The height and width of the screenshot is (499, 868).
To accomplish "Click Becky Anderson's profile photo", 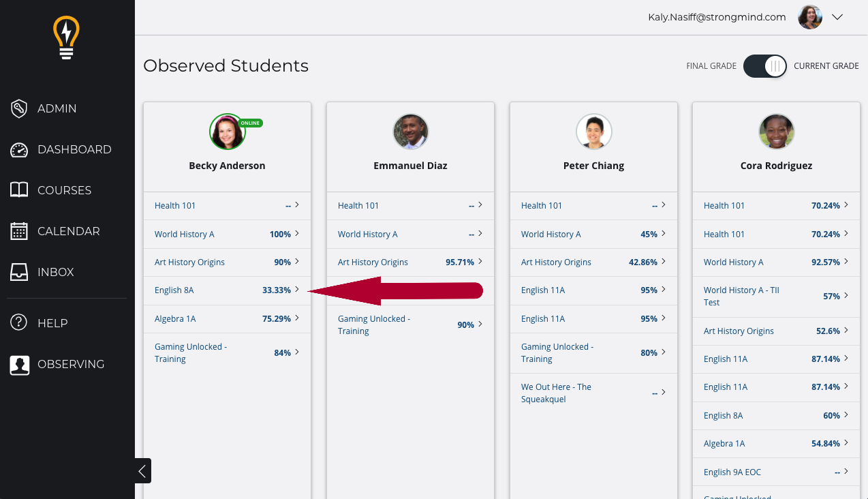I will click(227, 132).
